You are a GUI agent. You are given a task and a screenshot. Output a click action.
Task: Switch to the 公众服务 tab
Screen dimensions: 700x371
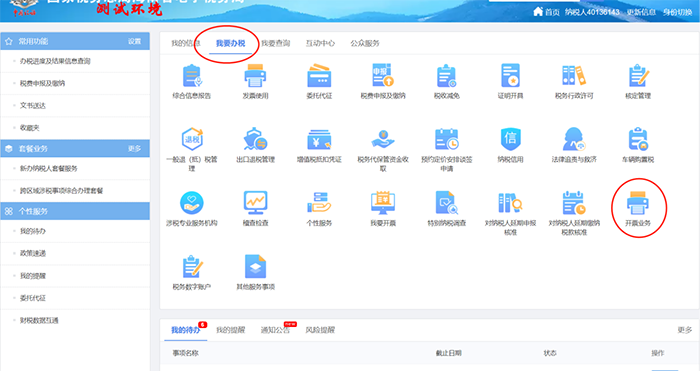pos(365,43)
